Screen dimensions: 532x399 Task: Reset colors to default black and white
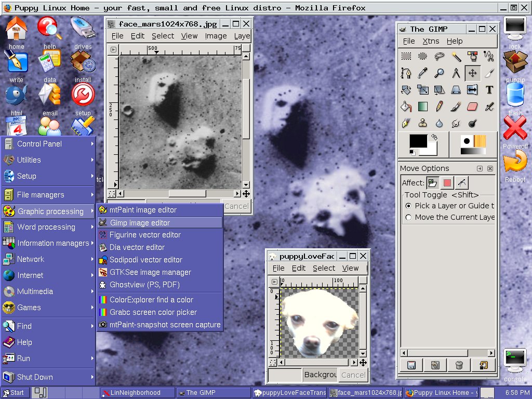tap(412, 152)
